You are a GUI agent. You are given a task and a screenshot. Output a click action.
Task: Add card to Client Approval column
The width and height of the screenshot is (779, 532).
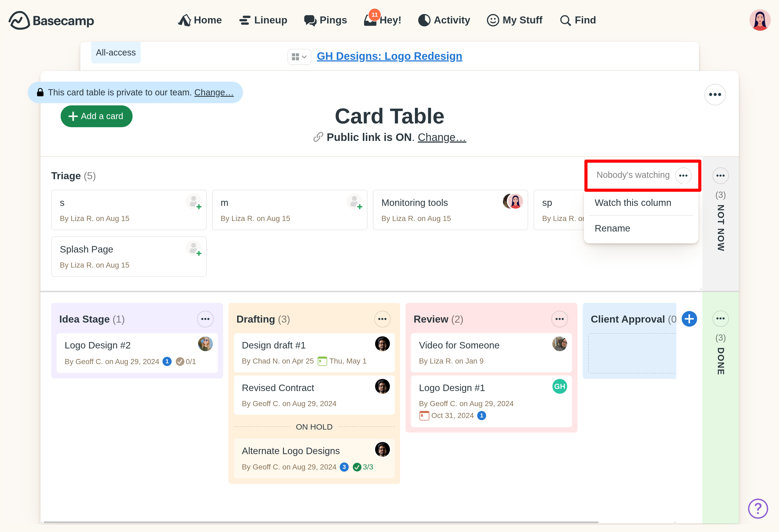(689, 319)
